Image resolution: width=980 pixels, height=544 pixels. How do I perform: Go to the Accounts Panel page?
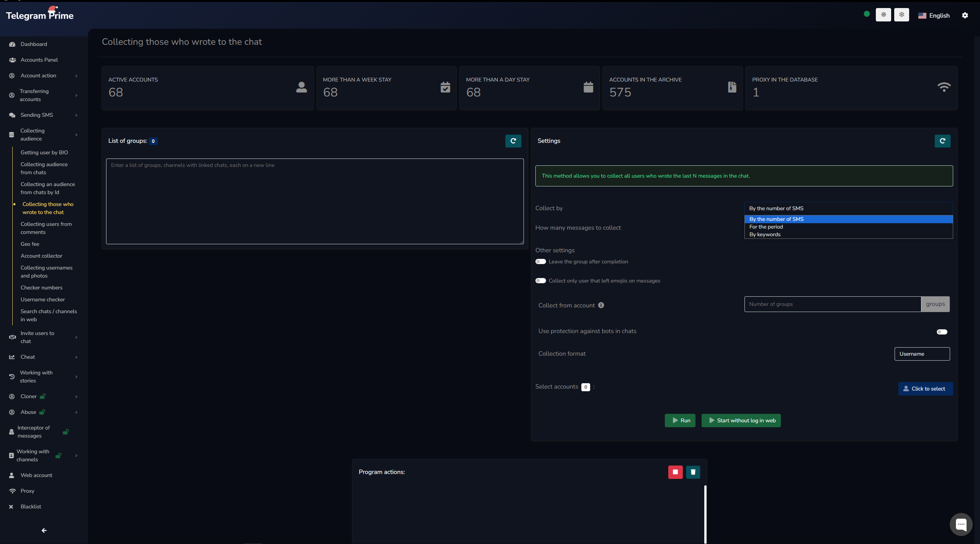(x=39, y=60)
